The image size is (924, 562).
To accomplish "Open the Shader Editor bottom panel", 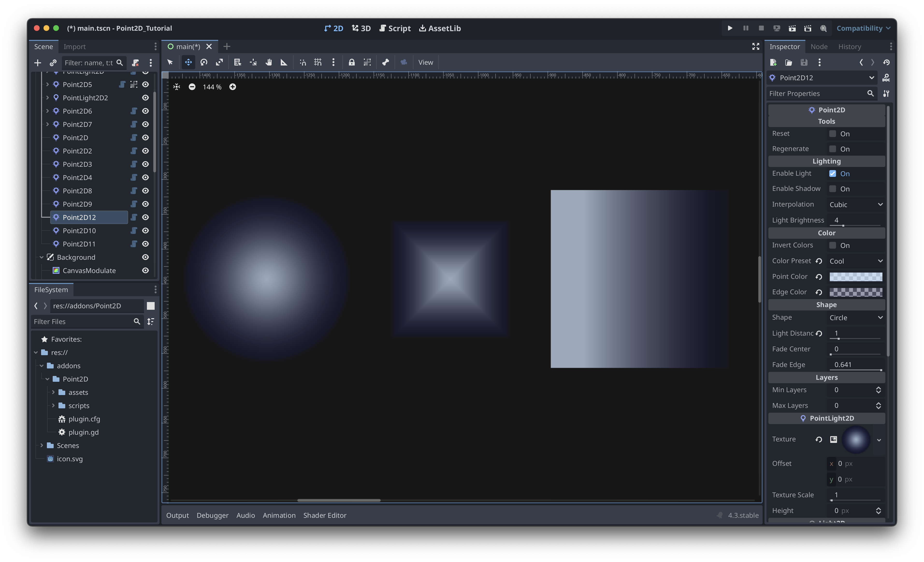I will 324,515.
